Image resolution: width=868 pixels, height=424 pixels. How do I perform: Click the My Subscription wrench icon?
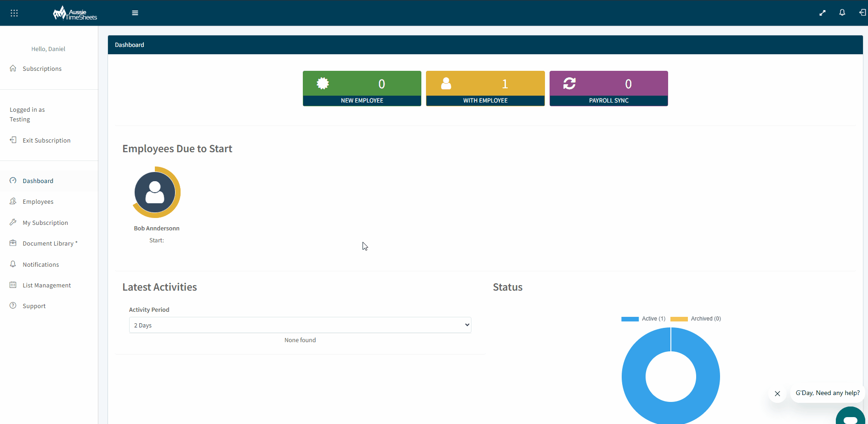[x=13, y=222]
